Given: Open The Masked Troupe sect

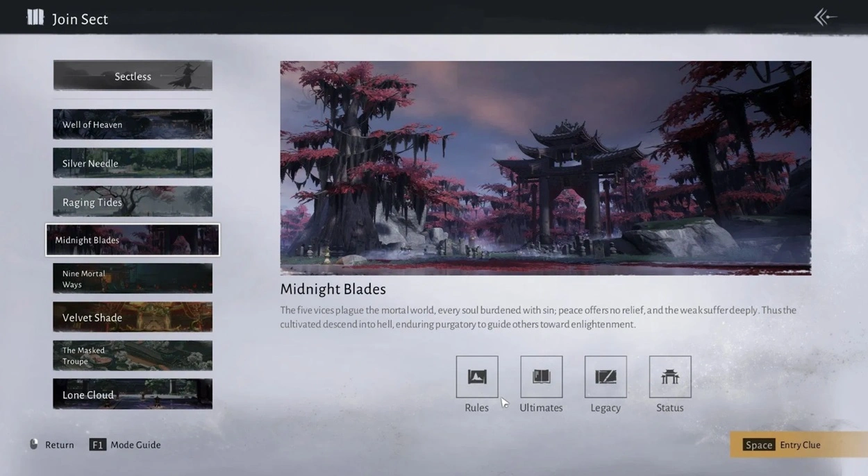Looking at the screenshot, I should point(133,355).
